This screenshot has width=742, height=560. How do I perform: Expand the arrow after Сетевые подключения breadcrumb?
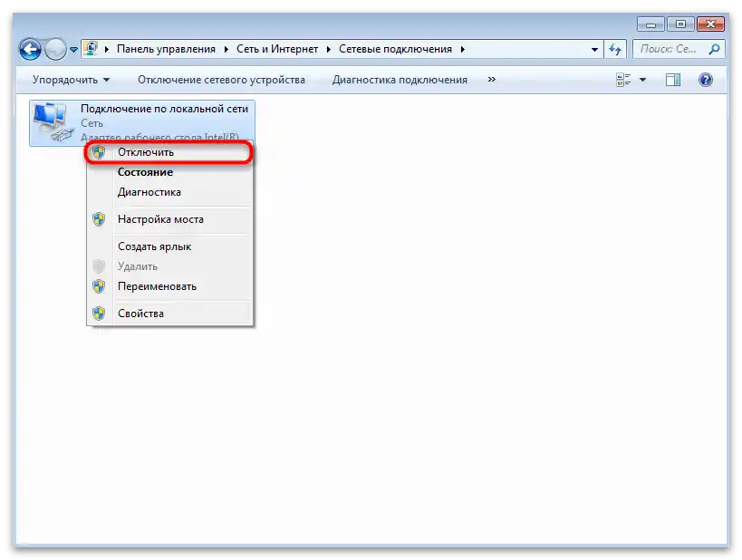coord(462,49)
